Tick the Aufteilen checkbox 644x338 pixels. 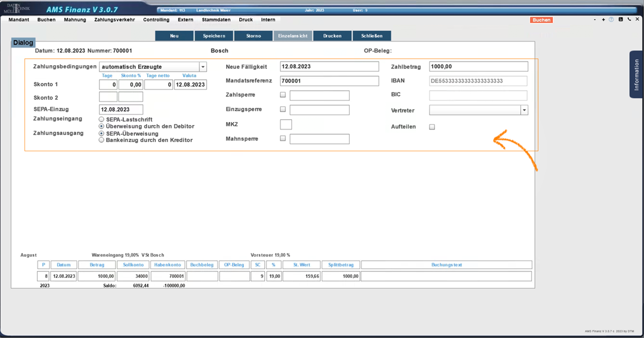tap(432, 127)
